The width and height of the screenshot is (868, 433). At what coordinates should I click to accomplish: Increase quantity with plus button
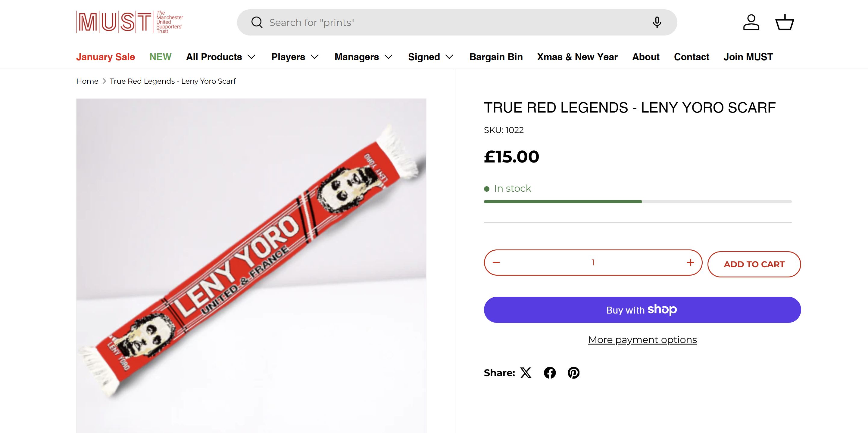[690, 263]
